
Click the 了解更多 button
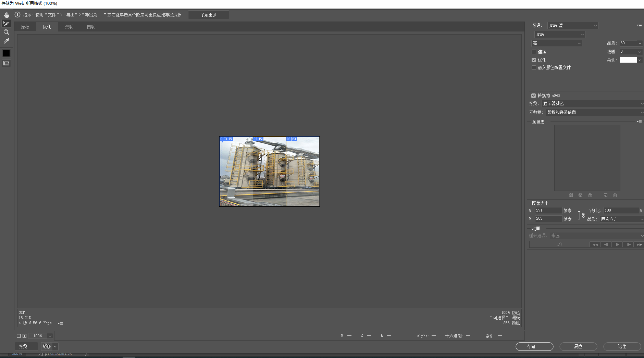click(208, 15)
